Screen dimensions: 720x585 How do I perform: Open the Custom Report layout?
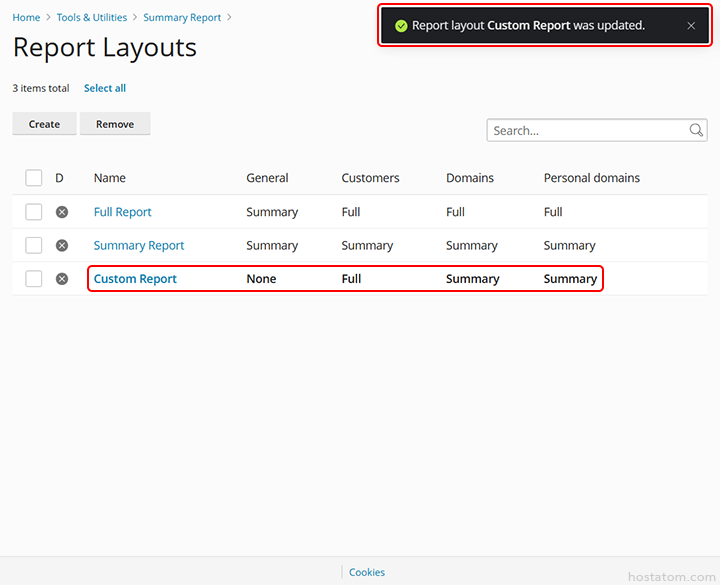point(135,279)
